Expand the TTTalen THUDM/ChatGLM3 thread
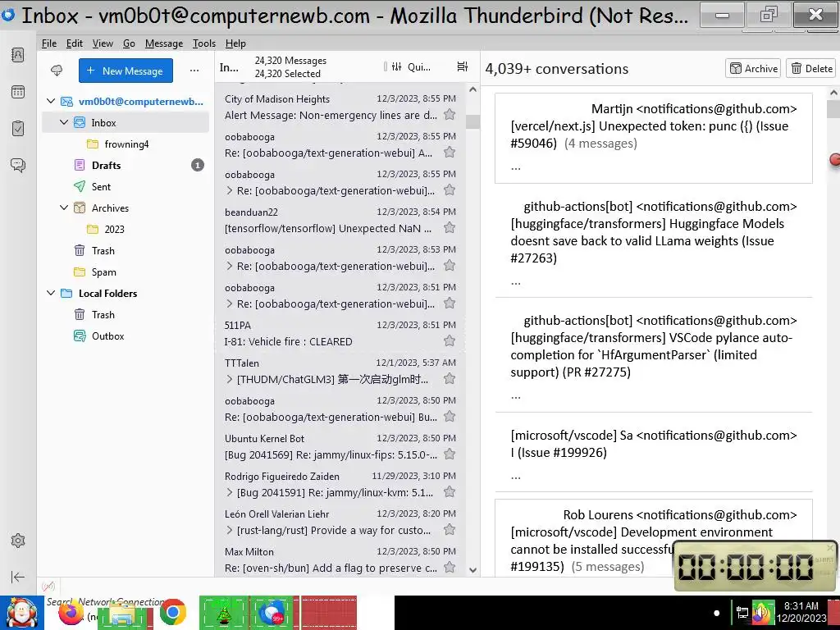Viewport: 840px width, 630px height. click(x=230, y=379)
